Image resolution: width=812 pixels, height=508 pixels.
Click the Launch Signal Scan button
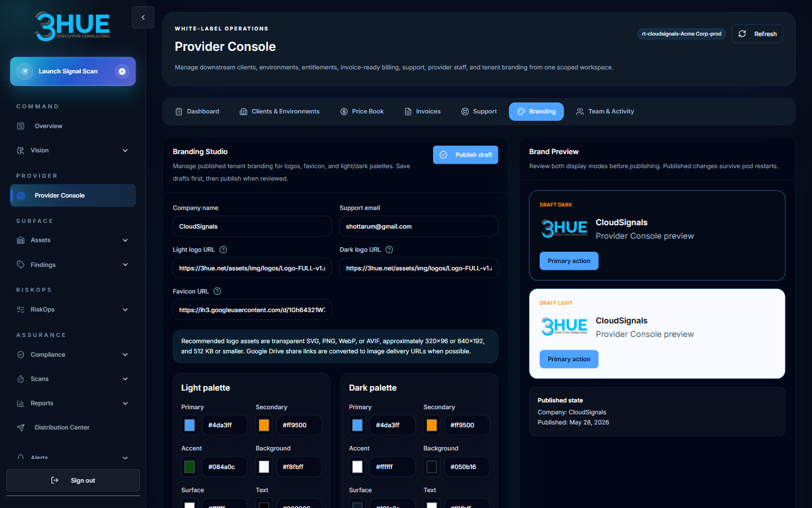pyautogui.click(x=73, y=71)
